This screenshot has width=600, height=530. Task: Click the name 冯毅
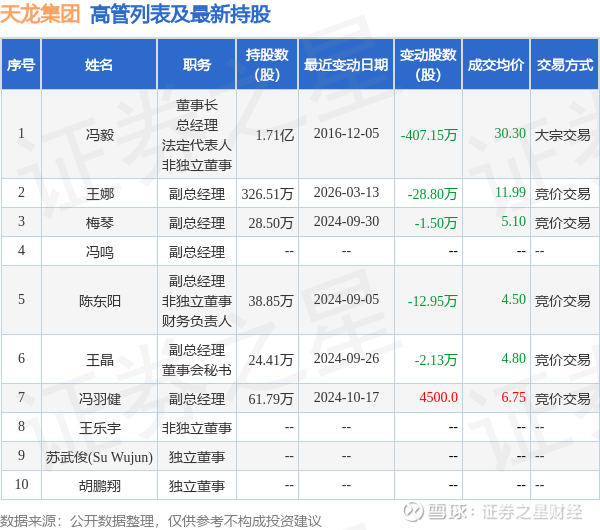pyautogui.click(x=99, y=135)
